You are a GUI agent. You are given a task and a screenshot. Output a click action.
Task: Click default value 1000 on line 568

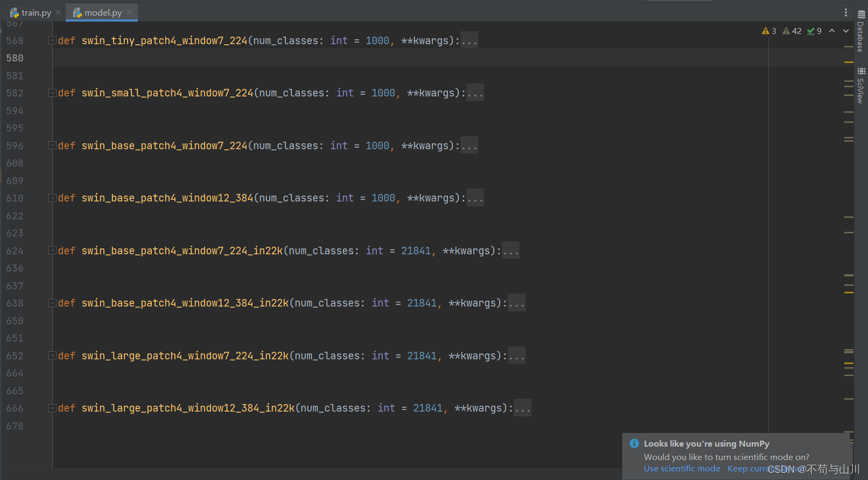377,40
